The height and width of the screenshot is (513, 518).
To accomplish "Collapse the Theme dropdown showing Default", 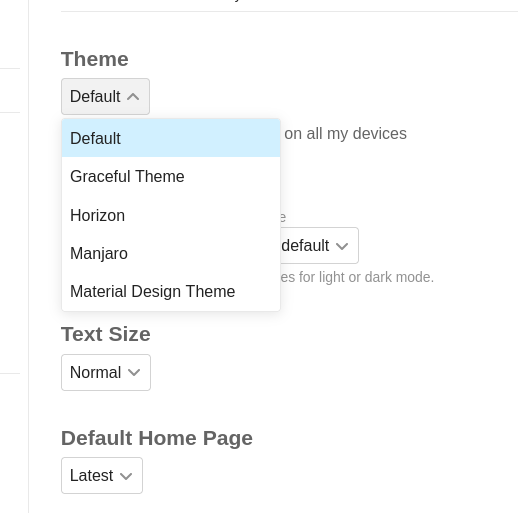I will [105, 97].
